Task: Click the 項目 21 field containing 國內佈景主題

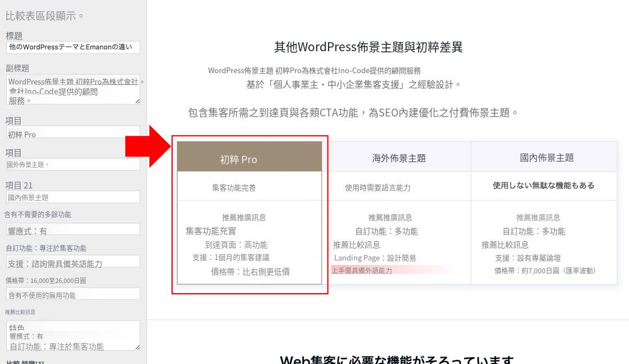Action: (73, 197)
